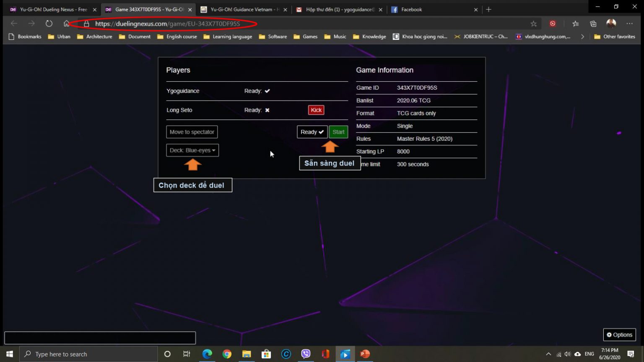The height and width of the screenshot is (362, 644).
Task: Click the page reload icon in the browser toolbar
Action: pyautogui.click(x=49, y=23)
